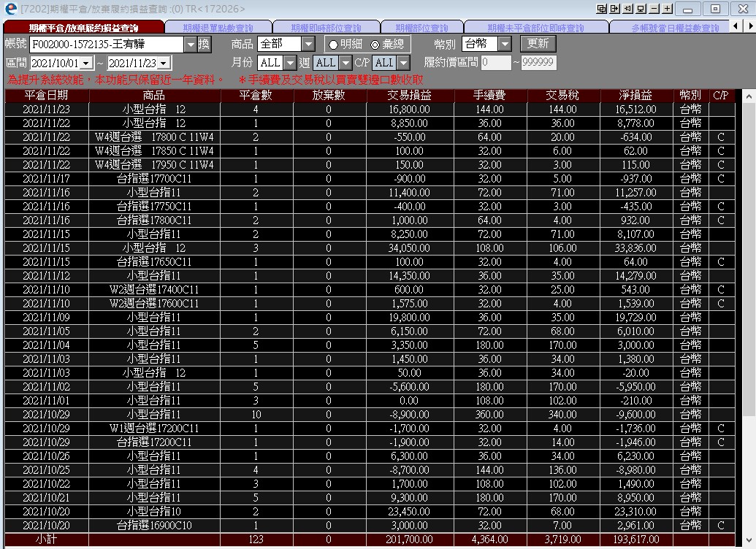
Task: Click the export arrow icon in title bar
Action: pos(615,8)
